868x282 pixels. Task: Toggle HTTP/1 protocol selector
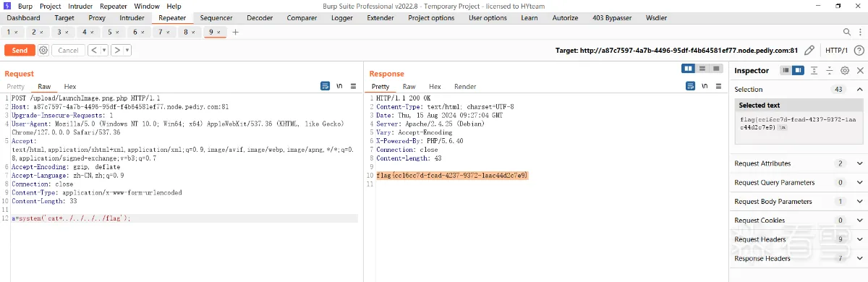click(x=836, y=50)
